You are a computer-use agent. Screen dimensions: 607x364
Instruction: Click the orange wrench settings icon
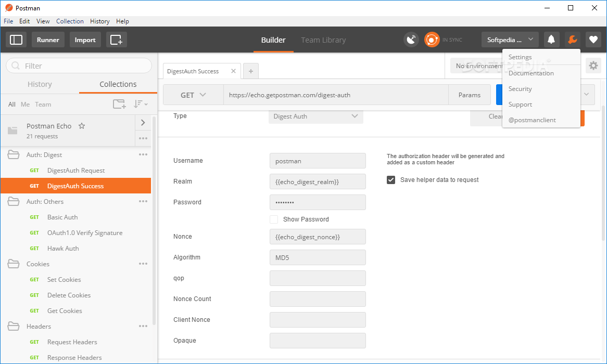click(x=572, y=40)
